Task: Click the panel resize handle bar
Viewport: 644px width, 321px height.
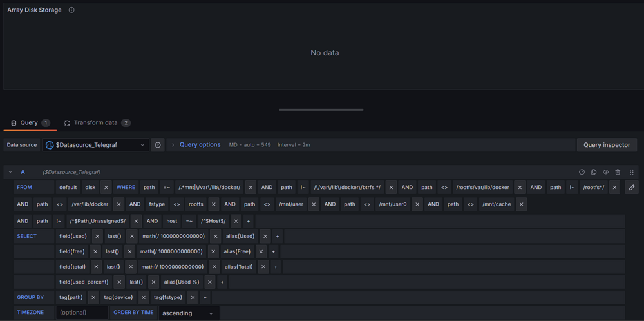Action: coord(321,110)
